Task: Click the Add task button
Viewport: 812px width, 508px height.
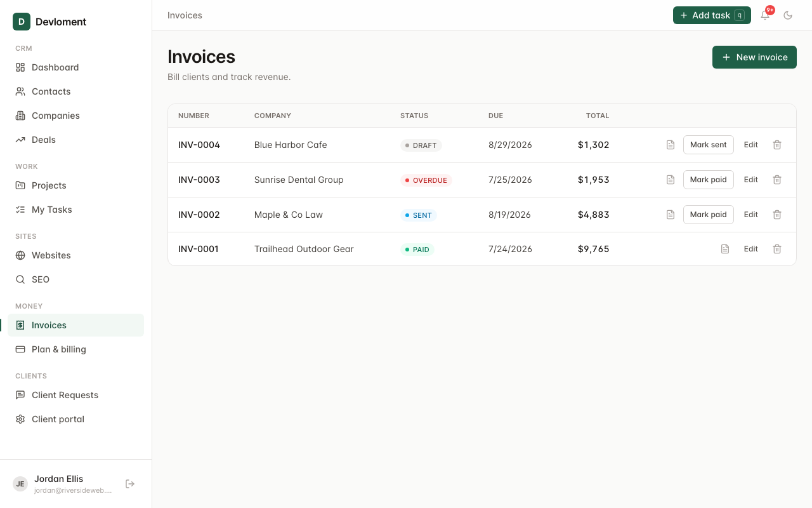Action: [712, 15]
